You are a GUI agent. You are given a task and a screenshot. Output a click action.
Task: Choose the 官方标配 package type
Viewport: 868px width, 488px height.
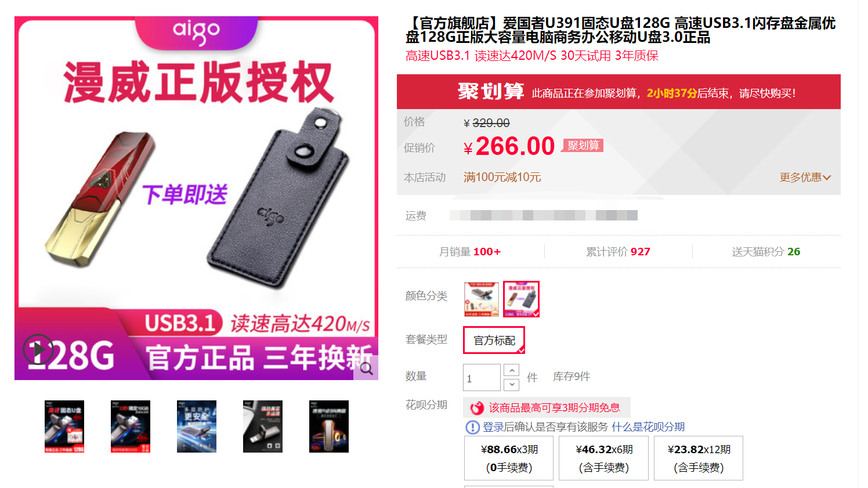(494, 340)
